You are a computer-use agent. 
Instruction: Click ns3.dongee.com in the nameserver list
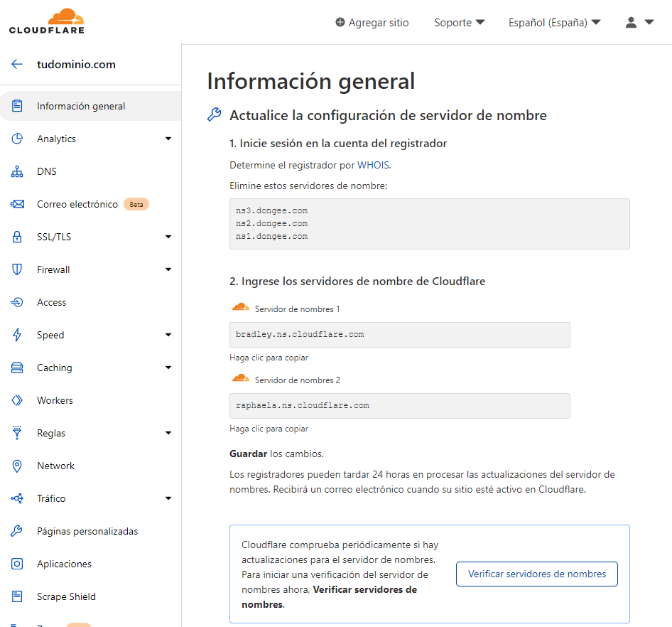pyautogui.click(x=272, y=210)
